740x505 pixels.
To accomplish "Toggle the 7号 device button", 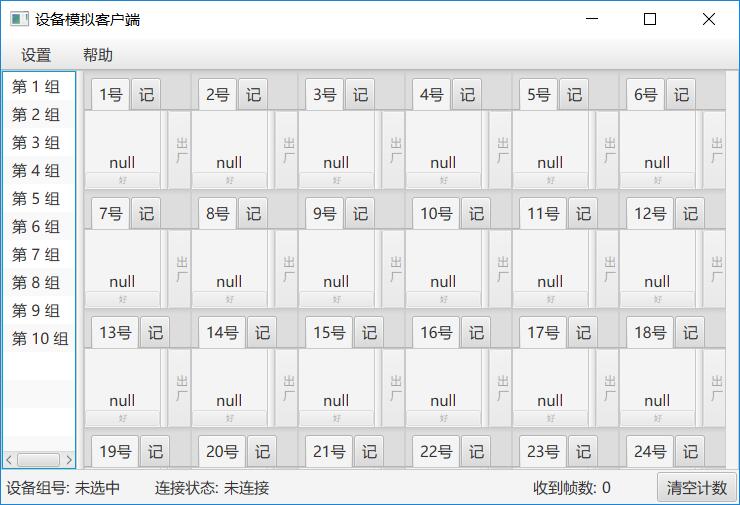I will click(110, 213).
